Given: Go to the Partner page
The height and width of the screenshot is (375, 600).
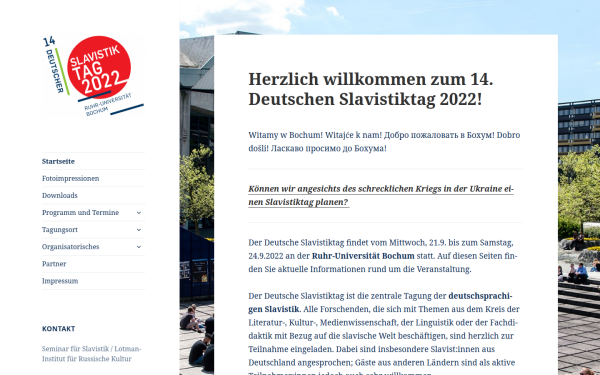Looking at the screenshot, I should [54, 264].
